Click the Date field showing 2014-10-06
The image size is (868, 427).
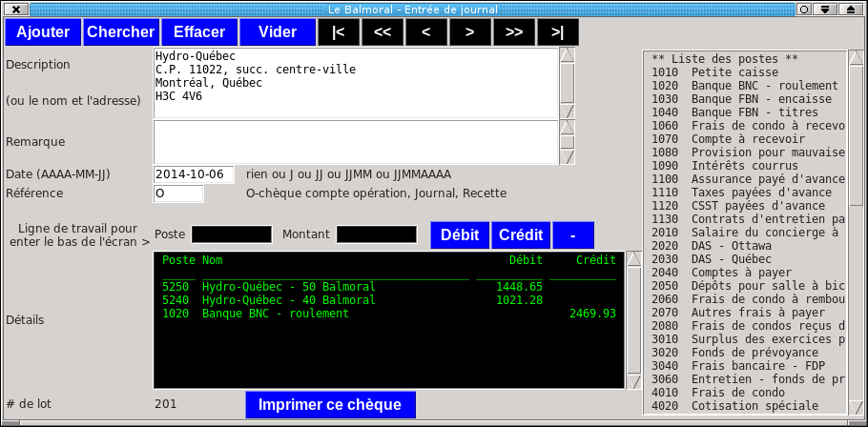click(194, 174)
